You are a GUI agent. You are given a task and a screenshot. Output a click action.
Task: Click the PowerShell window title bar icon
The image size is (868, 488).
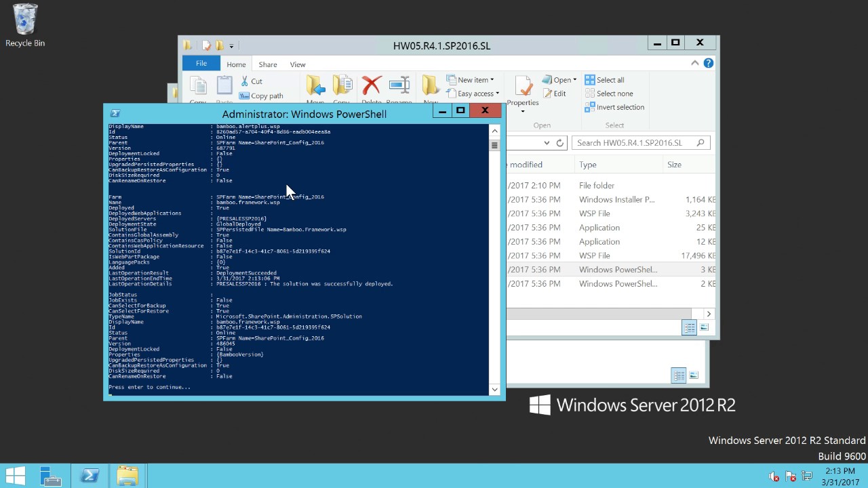(115, 114)
